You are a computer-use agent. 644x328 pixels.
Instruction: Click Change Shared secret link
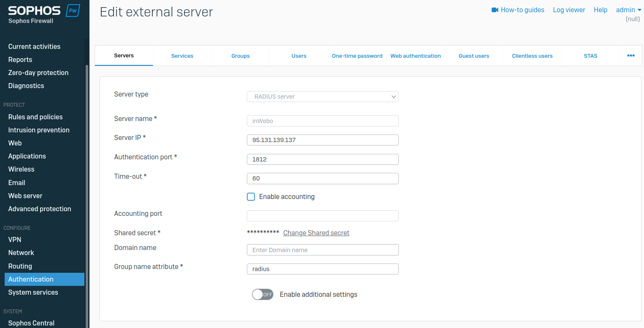316,232
